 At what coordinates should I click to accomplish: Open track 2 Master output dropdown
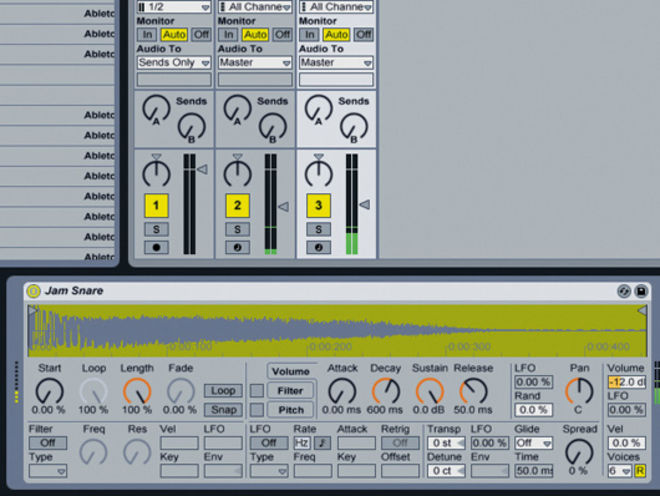click(255, 63)
